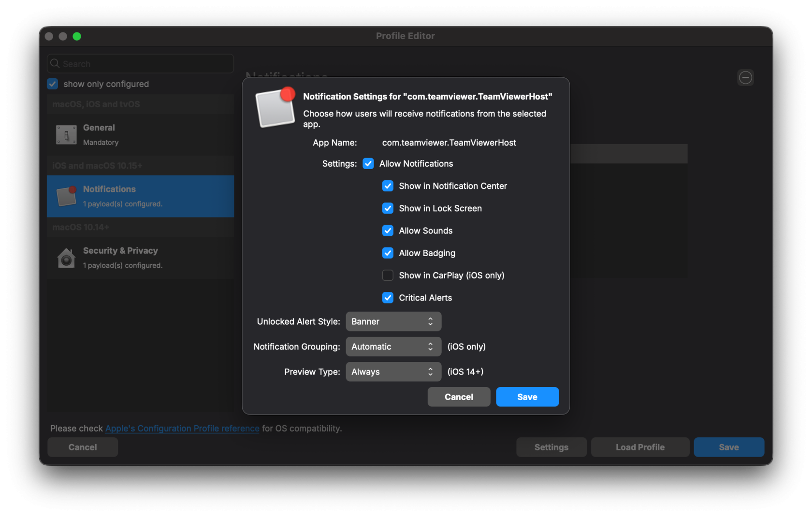812x517 pixels.
Task: Open Apple's Configuration Profile reference link
Action: click(182, 429)
